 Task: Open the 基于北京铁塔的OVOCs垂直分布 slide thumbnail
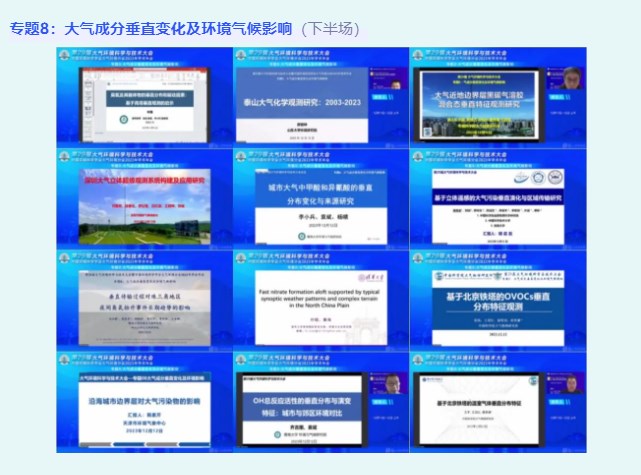point(495,299)
